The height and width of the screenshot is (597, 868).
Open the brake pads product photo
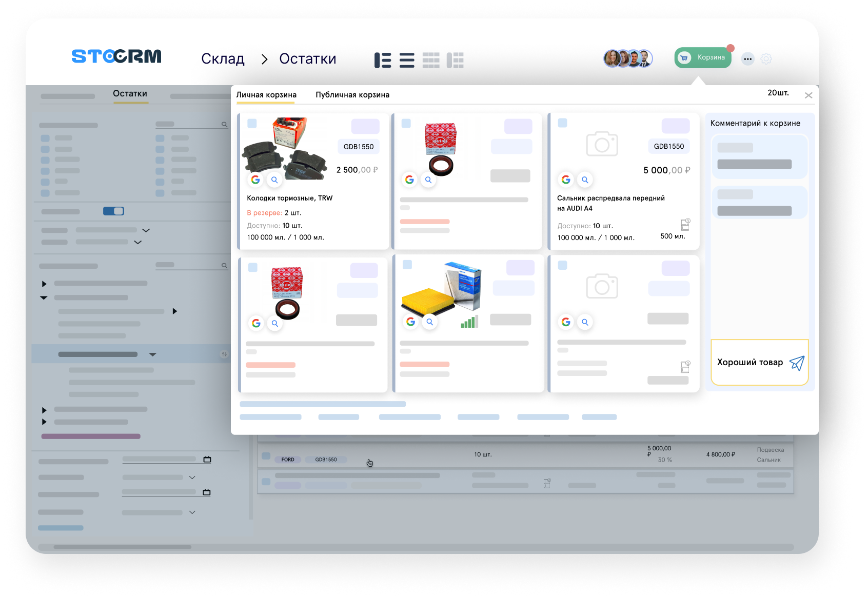[285, 149]
